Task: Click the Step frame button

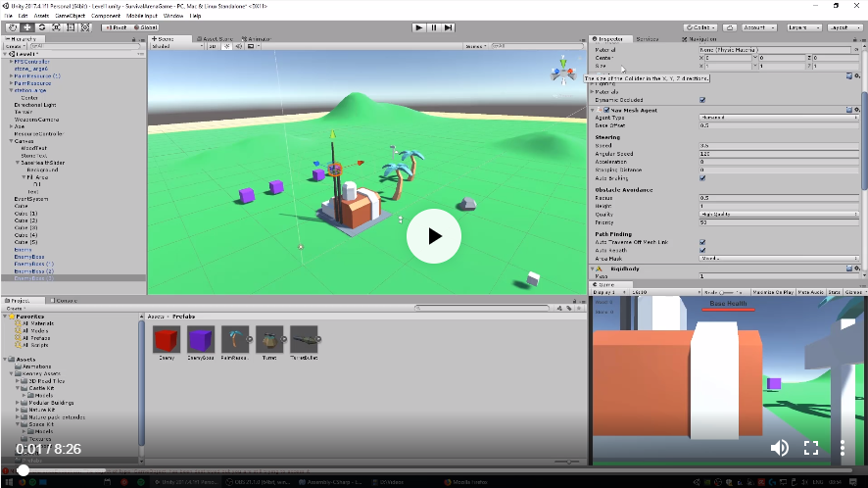Action: [451, 27]
